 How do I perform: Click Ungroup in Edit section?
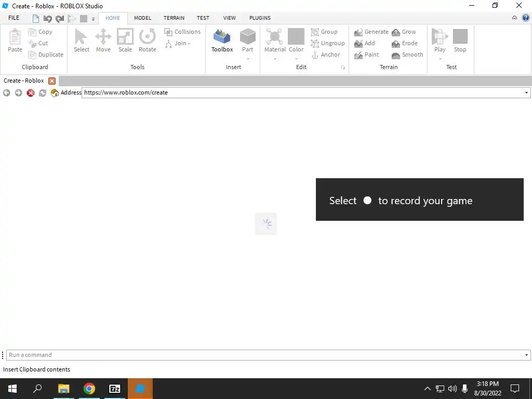coord(328,43)
